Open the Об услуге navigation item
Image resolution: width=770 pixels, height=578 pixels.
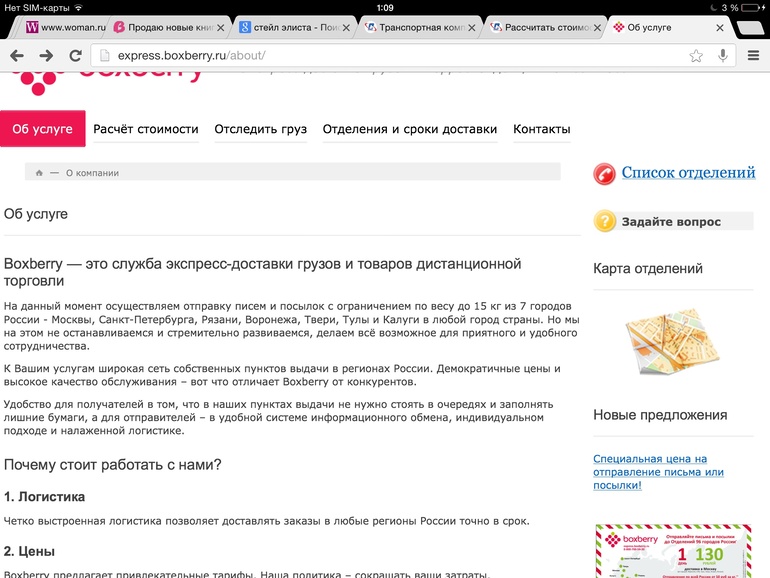pos(43,129)
